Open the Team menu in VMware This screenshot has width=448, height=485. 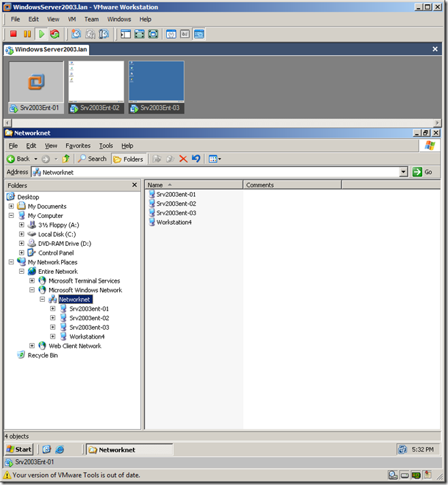(x=91, y=19)
